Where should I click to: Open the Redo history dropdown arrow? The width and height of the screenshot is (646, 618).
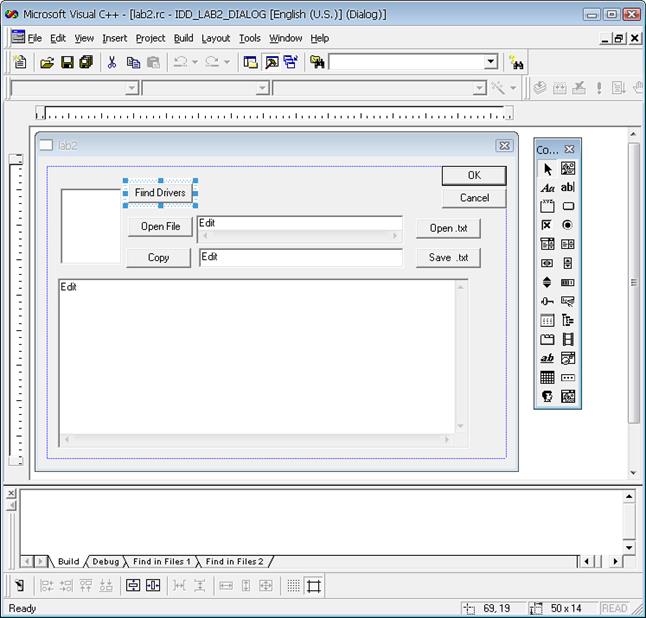pyautogui.click(x=227, y=62)
